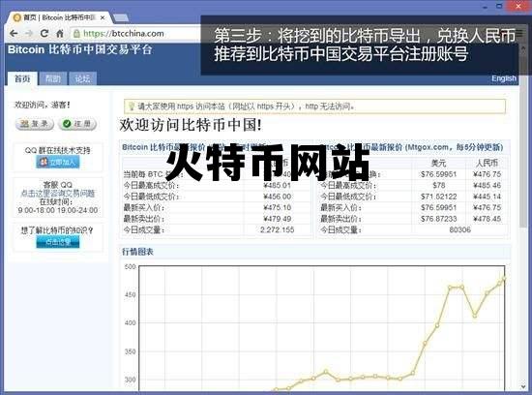Select the ¥478.45 Mtgox sell price
This screenshot has width=532, height=395.
click(488, 219)
